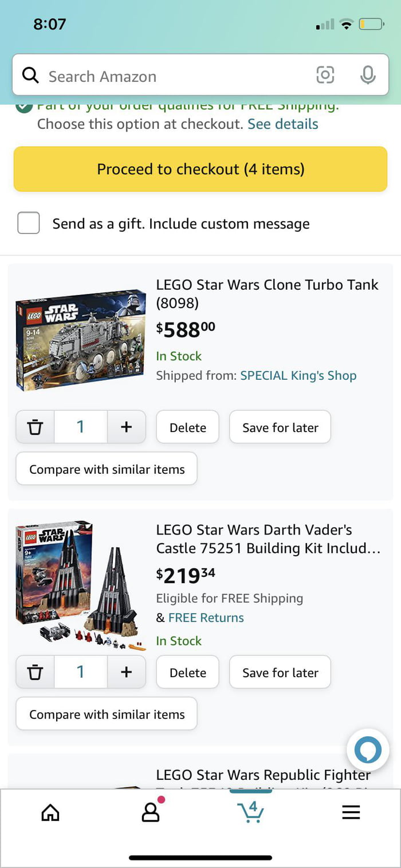The width and height of the screenshot is (401, 868).
Task: Open your account profile icon
Action: [x=150, y=812]
